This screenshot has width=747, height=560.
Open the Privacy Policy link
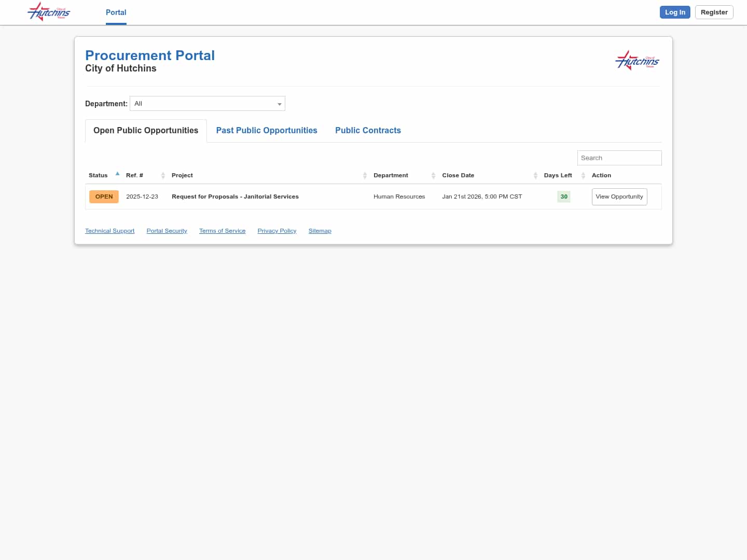(276, 231)
